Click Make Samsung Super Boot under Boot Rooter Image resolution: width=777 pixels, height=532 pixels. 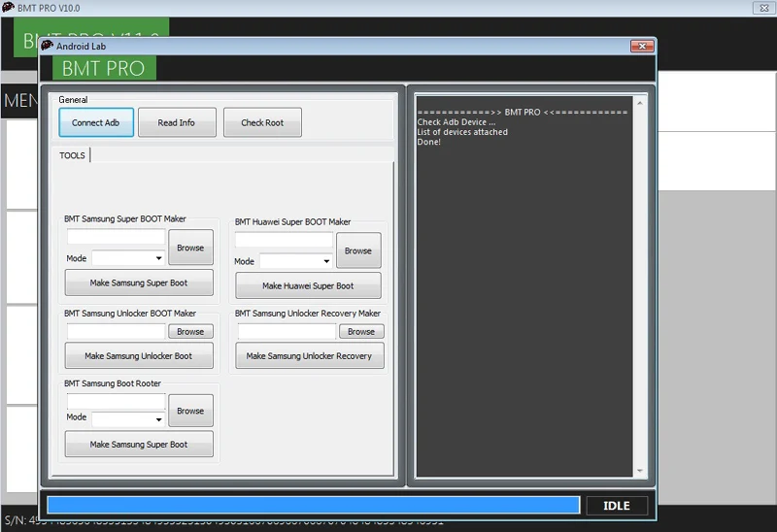click(x=139, y=445)
